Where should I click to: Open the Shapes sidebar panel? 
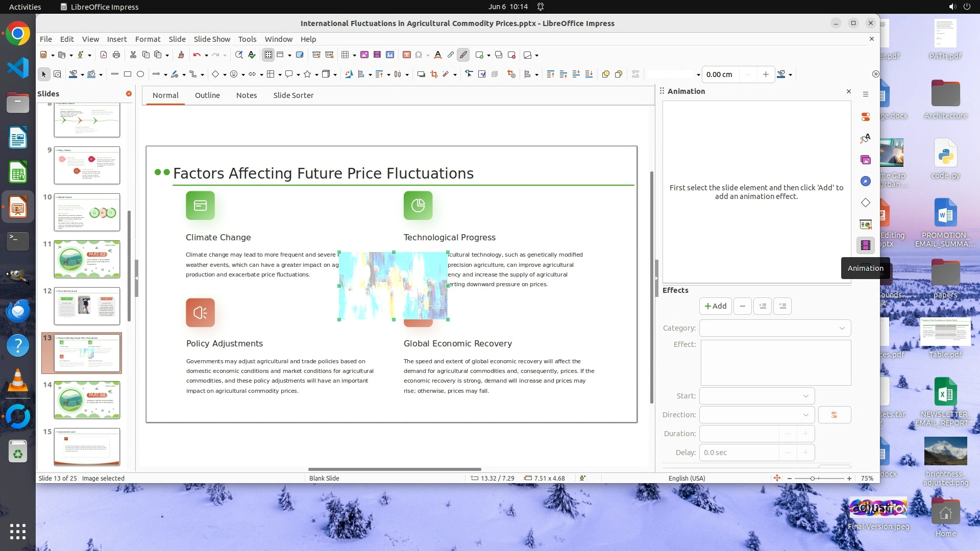866,203
